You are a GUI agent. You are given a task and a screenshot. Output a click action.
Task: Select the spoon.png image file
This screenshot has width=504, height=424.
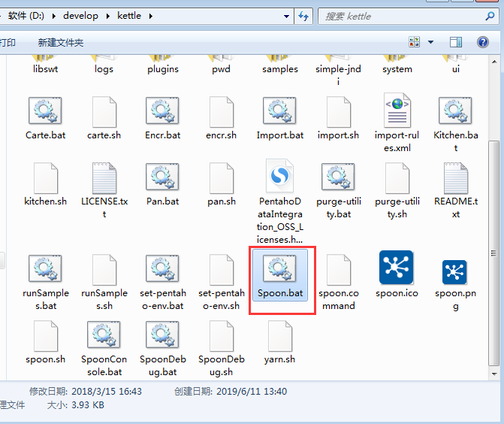click(x=454, y=272)
